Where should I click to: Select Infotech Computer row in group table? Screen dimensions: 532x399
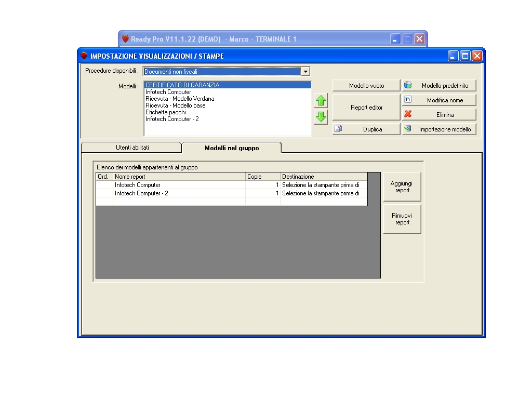click(x=232, y=185)
